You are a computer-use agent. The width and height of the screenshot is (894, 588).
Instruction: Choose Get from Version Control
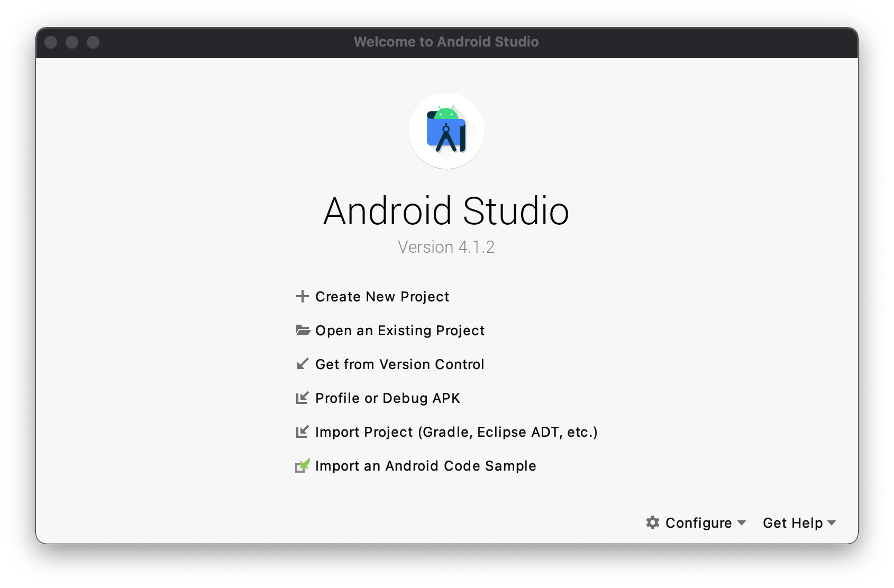click(x=399, y=364)
